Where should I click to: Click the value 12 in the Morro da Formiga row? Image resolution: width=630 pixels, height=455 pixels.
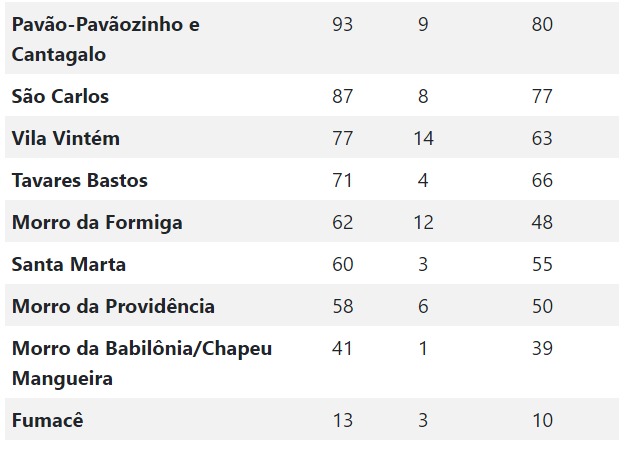pos(423,223)
